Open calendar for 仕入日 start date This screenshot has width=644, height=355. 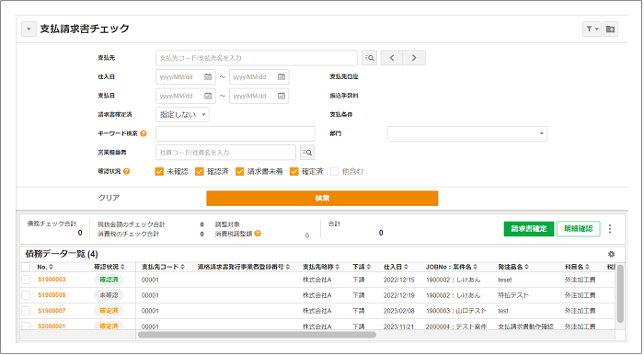tap(208, 76)
